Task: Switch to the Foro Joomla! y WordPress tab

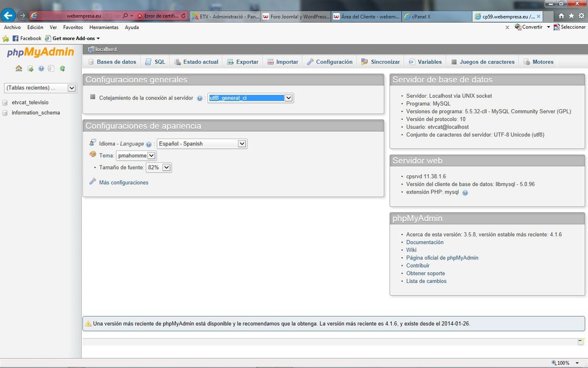Action: pos(296,16)
